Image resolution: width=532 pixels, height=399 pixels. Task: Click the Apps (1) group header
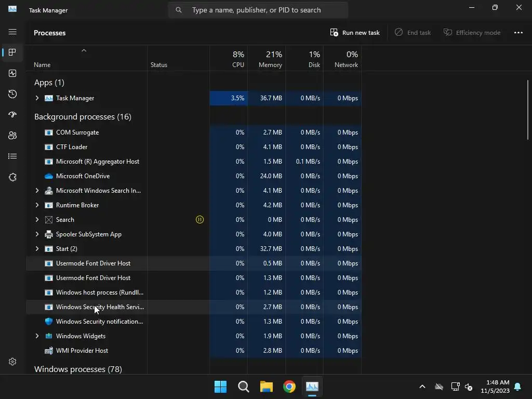(49, 83)
